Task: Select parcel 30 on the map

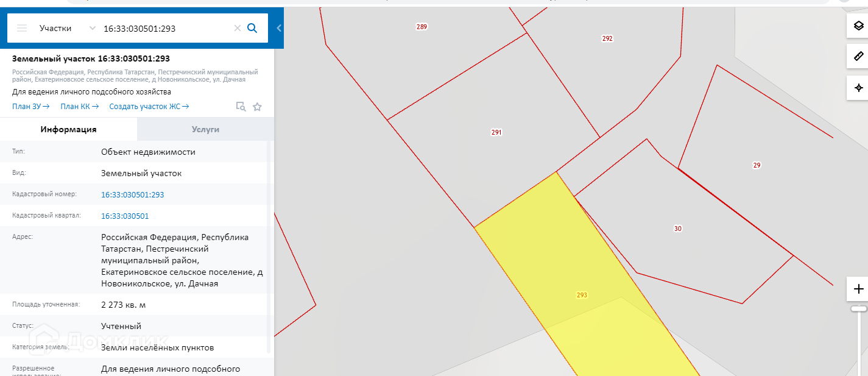Action: [x=678, y=229]
